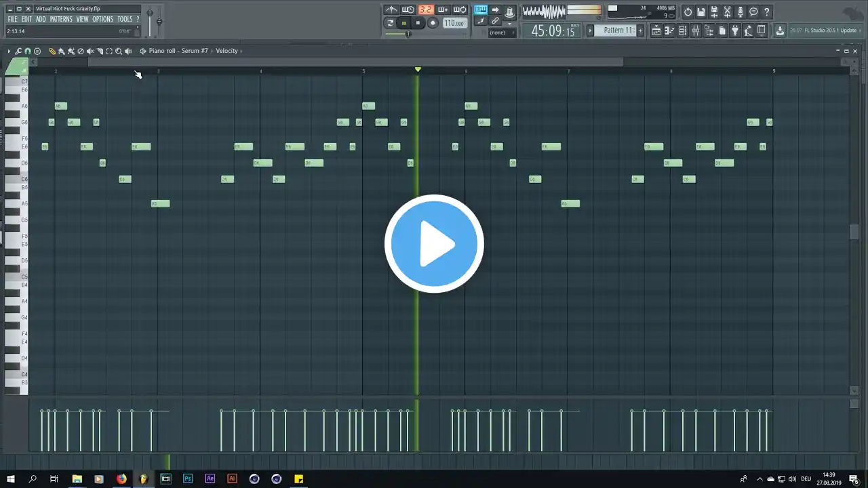Screen dimensions: 868x488
Task: Select the Draw pencil tool in piano roll
Action: tap(52, 51)
